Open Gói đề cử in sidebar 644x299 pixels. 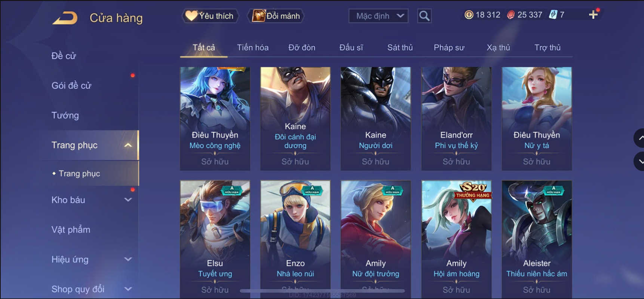(x=71, y=86)
